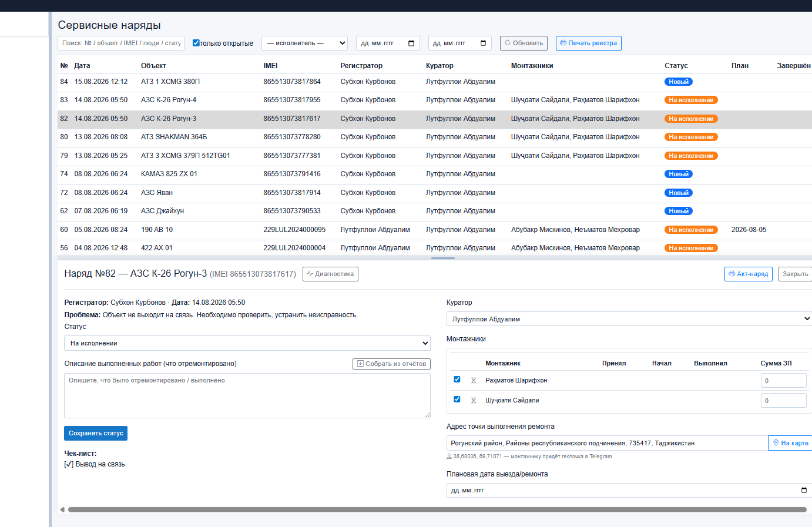Click the hourglass icon next to Рахматов Шарифхон
Image resolution: width=812 pixels, height=527 pixels.
[x=474, y=381]
